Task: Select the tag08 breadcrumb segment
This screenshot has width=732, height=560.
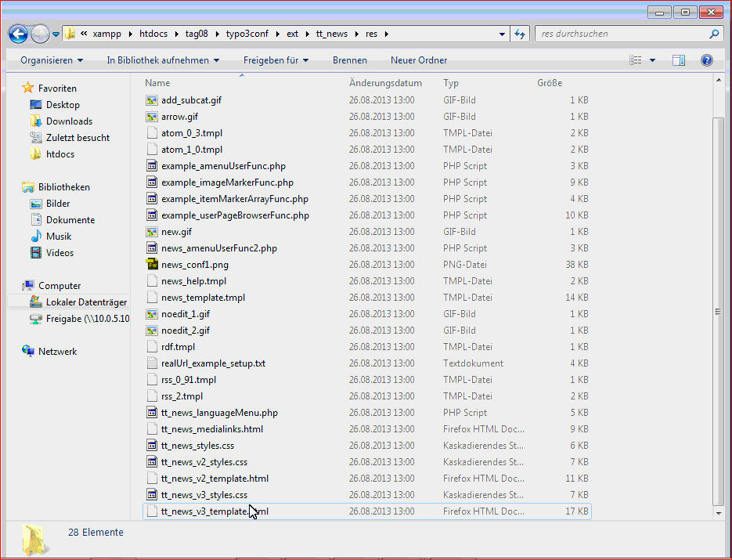Action: pos(197,34)
